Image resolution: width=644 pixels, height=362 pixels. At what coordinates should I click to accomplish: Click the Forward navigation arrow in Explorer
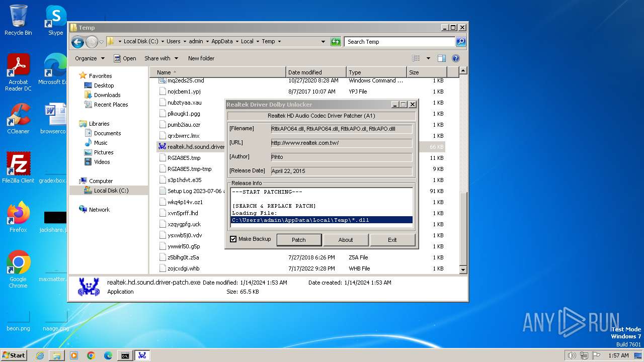coord(92,42)
